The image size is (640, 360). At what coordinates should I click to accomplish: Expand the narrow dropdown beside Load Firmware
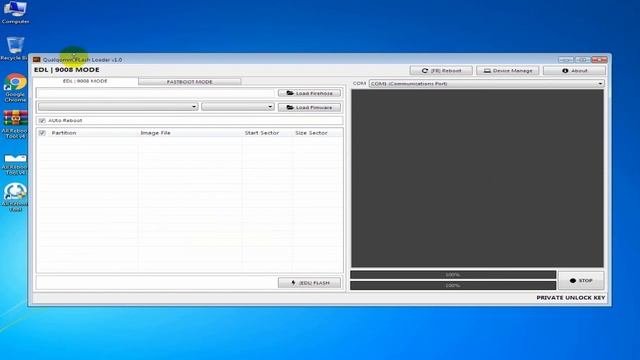(238, 107)
